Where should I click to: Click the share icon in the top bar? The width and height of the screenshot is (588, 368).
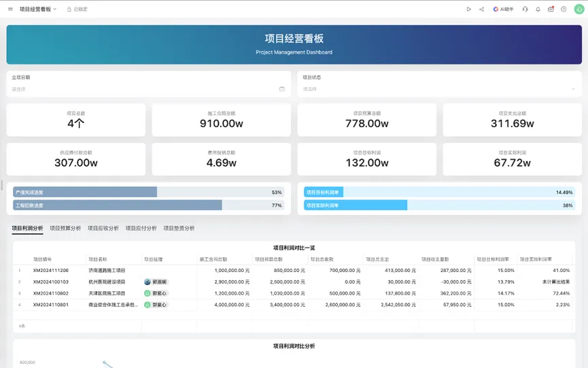pyautogui.click(x=481, y=10)
